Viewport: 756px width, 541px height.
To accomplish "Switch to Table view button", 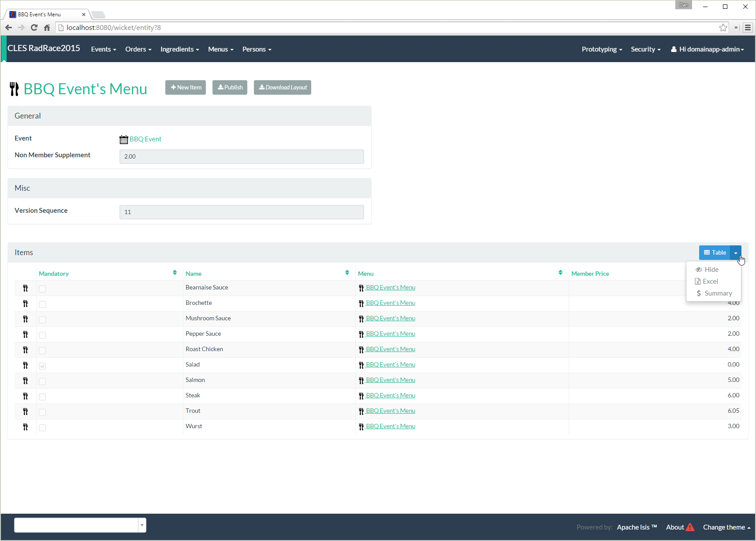I will click(x=715, y=252).
